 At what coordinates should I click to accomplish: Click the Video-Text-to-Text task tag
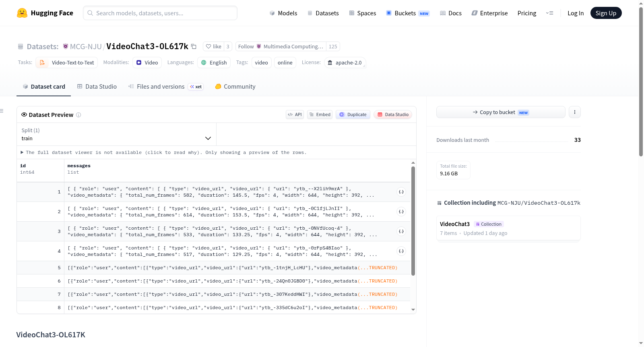tap(67, 62)
